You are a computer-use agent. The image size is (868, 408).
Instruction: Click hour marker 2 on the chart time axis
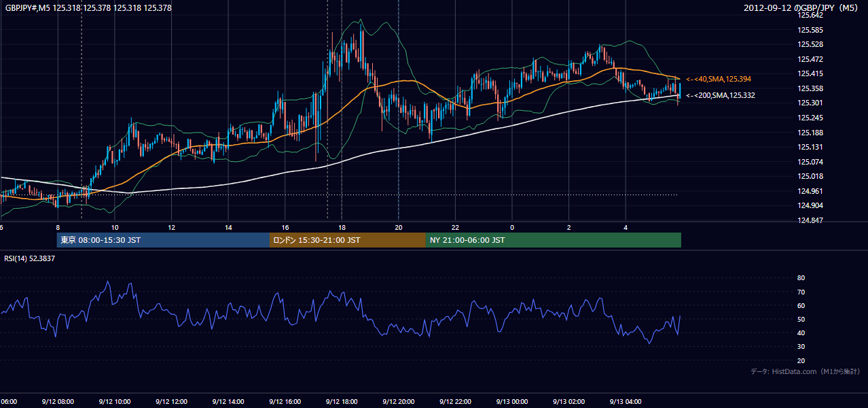tap(569, 227)
